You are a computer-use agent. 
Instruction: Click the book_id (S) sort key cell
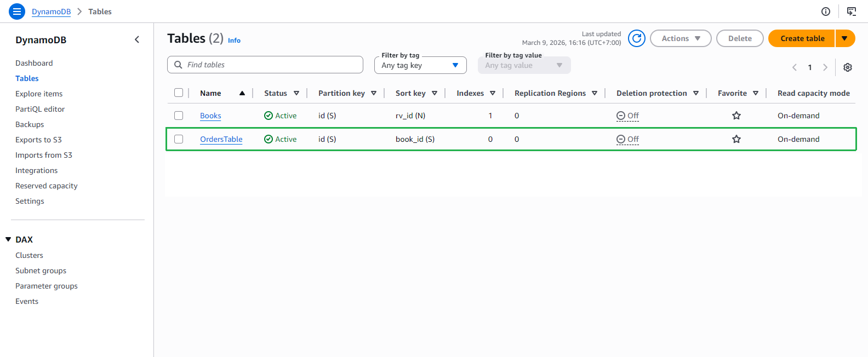pyautogui.click(x=415, y=139)
